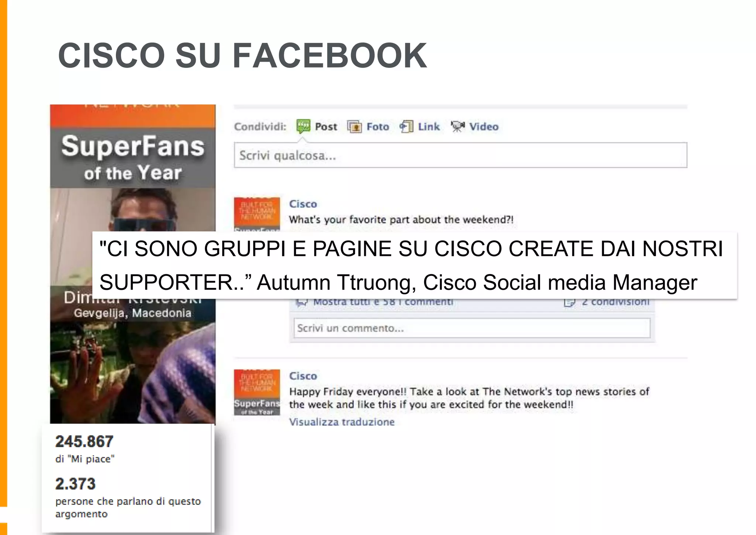756x535 pixels.
Task: Open Cisco name on Happy Friday post
Action: 303,376
